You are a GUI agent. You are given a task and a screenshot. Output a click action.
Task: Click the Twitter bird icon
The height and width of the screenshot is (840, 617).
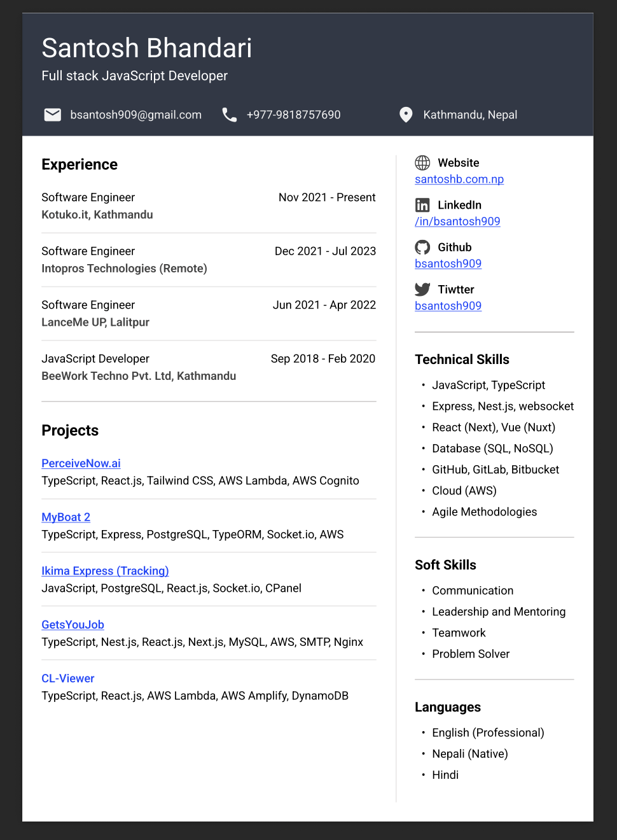422,289
